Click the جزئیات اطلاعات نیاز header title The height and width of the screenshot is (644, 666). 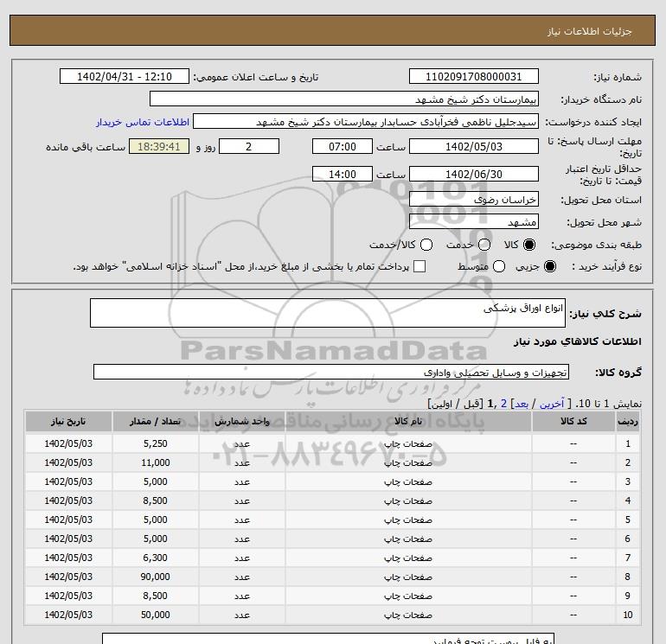point(590,31)
